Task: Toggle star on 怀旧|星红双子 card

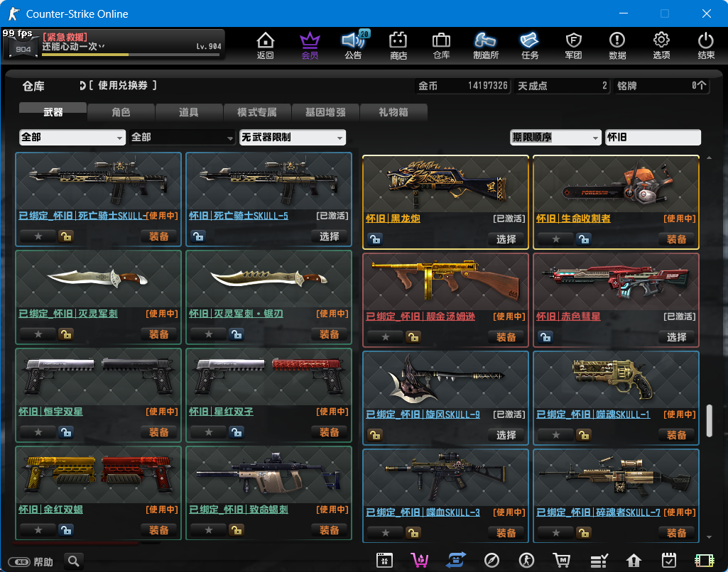Action: pos(209,432)
